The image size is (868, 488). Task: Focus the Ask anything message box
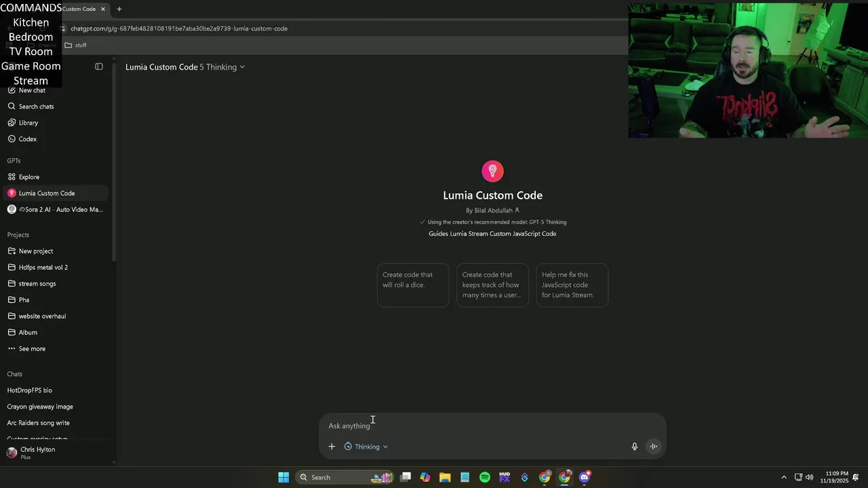[x=492, y=426]
